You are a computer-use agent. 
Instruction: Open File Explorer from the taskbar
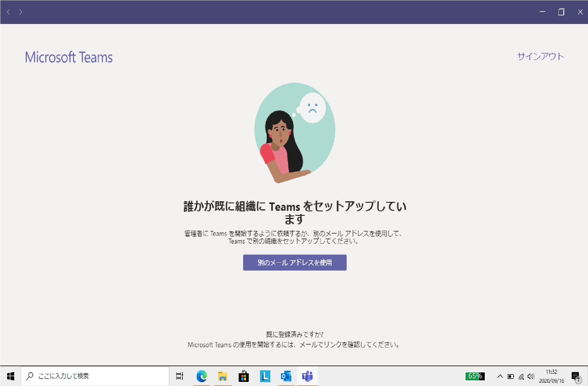click(x=222, y=376)
